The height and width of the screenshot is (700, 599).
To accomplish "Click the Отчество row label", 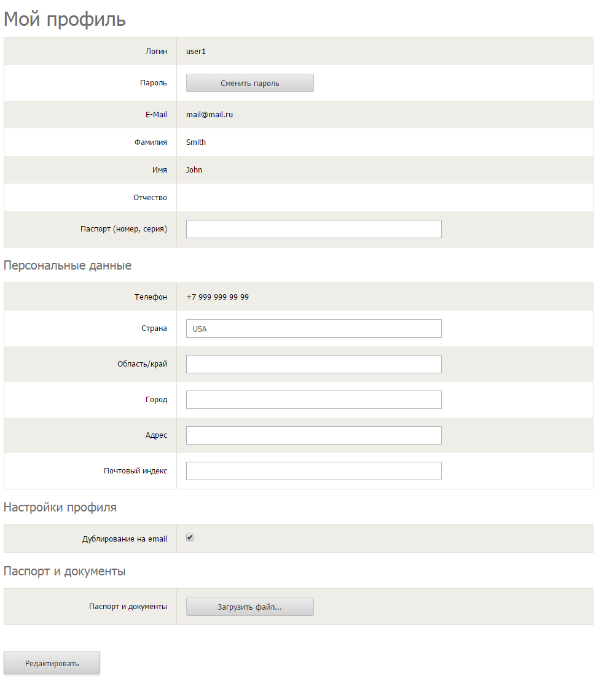I will coord(150,198).
